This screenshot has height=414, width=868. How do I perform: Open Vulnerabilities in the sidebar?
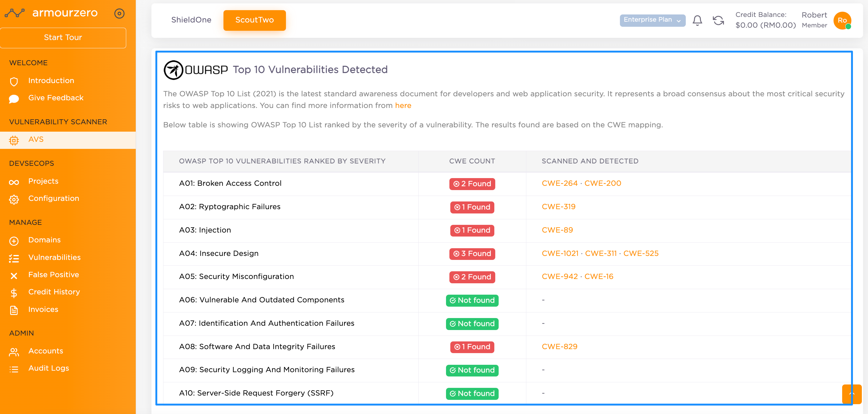click(54, 257)
